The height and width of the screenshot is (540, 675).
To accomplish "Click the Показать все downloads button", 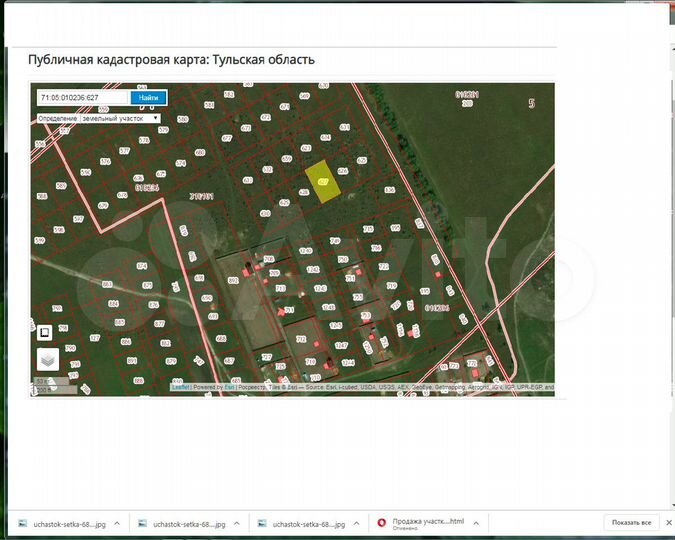I will [631, 522].
